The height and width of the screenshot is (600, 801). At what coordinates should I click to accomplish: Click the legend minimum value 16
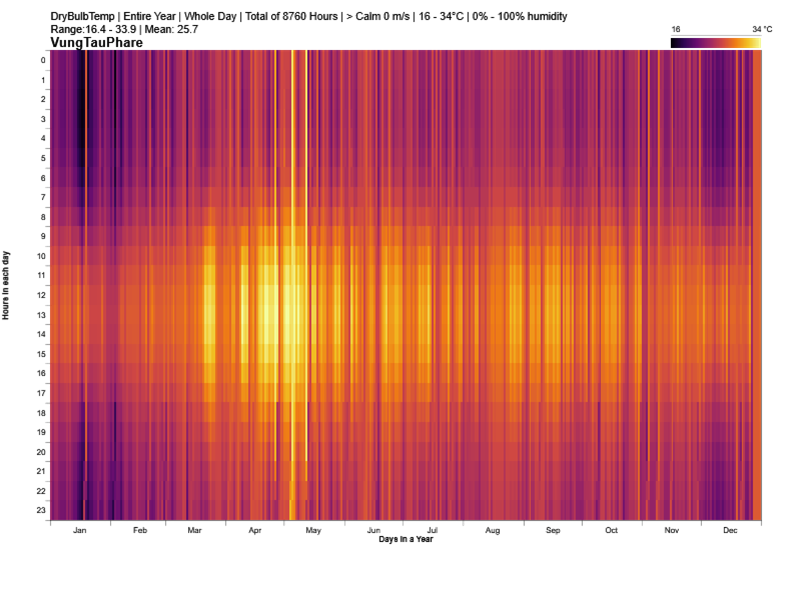coord(676,29)
